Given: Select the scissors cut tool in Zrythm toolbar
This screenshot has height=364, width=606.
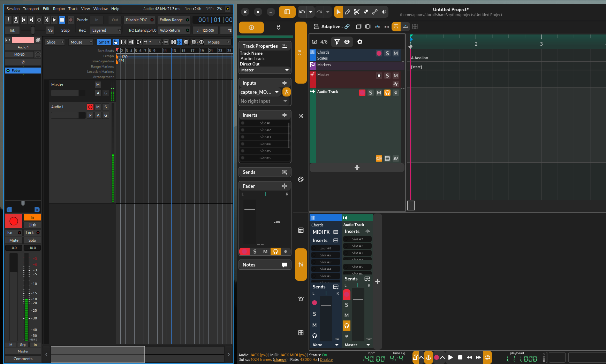Looking at the screenshot, I should click(356, 12).
